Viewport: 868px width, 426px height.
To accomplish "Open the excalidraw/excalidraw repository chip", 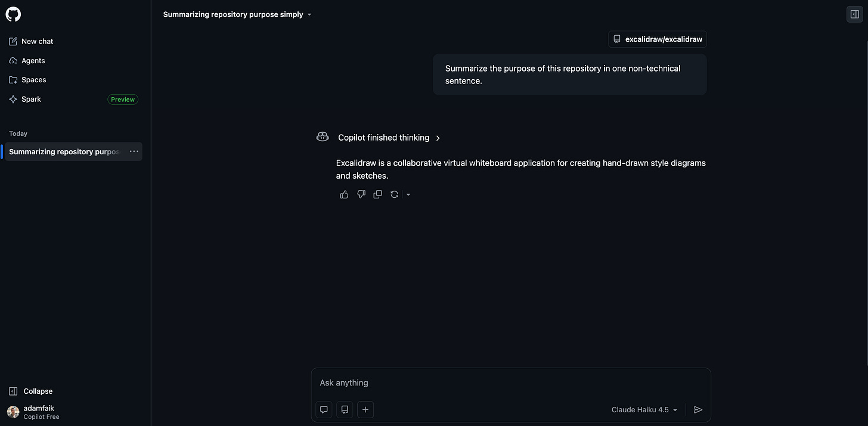I will click(657, 39).
